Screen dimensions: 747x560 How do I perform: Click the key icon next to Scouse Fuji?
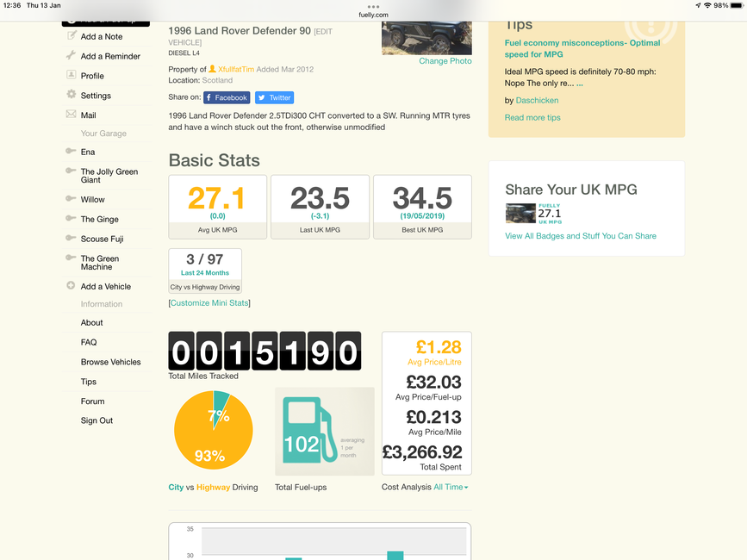tap(71, 238)
